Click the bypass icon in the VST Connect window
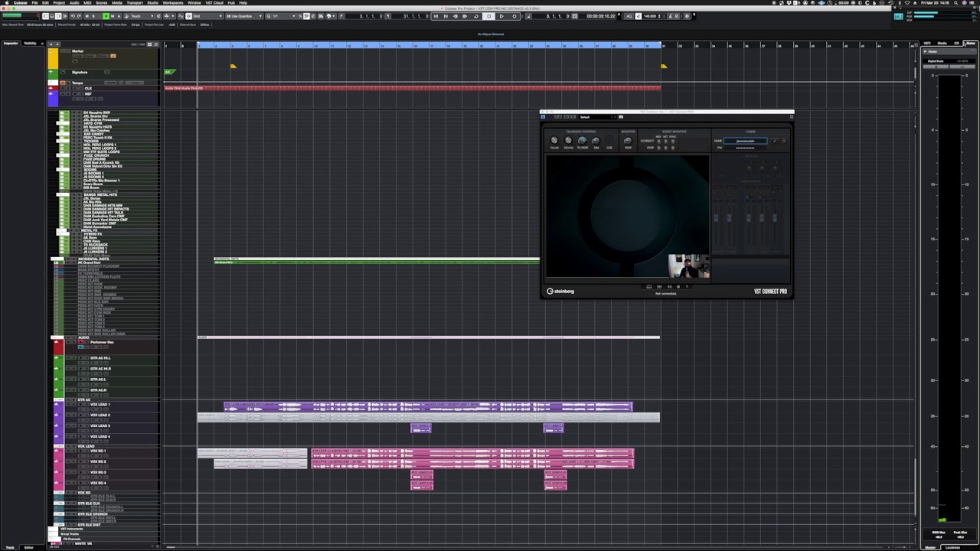980x551 pixels. [x=543, y=117]
